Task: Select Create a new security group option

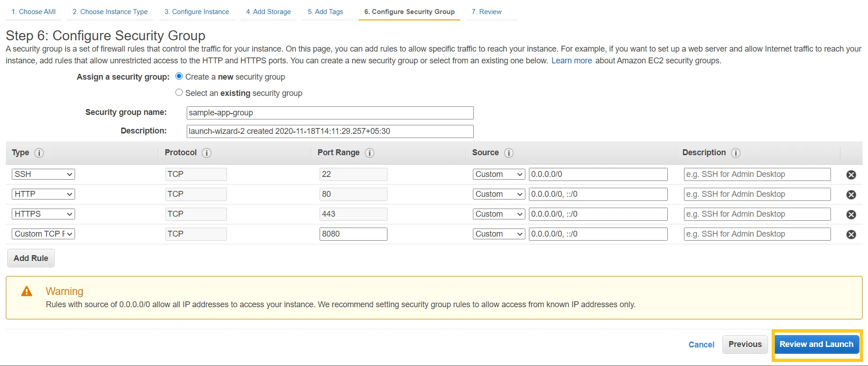Action: [x=179, y=76]
